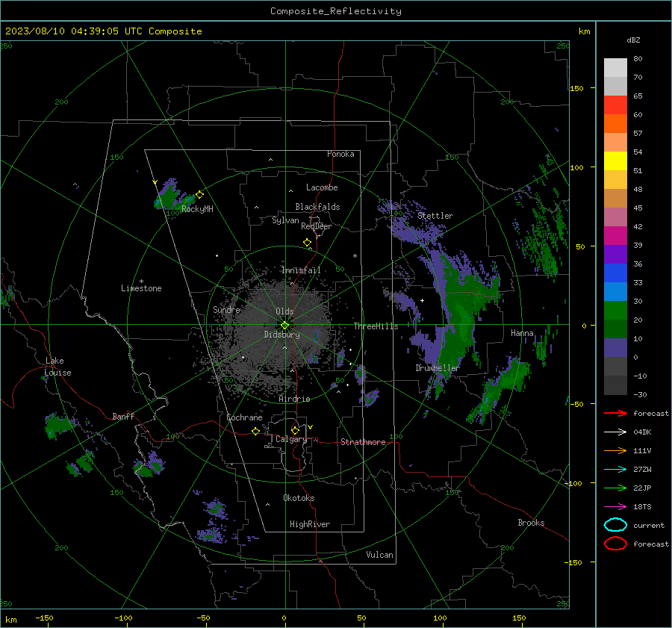The width and height of the screenshot is (672, 628).
Task: Click the Composite_Reflectivity title
Action: [x=336, y=11]
